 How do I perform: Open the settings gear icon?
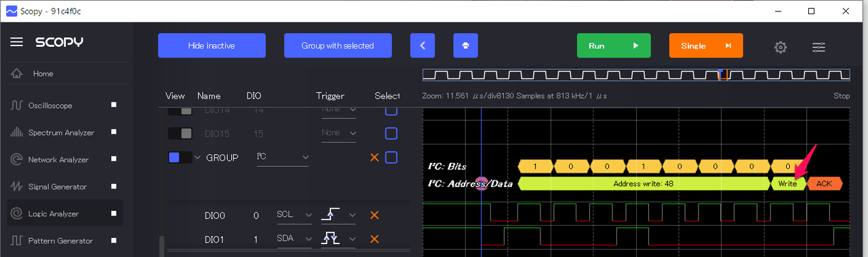tap(781, 47)
